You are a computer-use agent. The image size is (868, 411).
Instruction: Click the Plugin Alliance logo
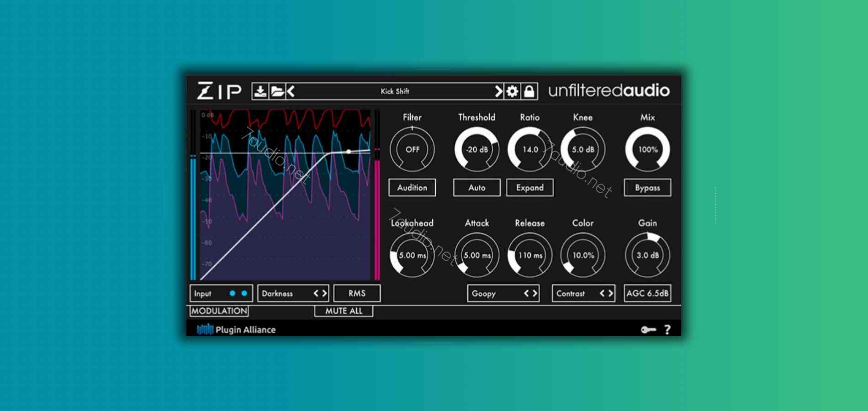236,329
